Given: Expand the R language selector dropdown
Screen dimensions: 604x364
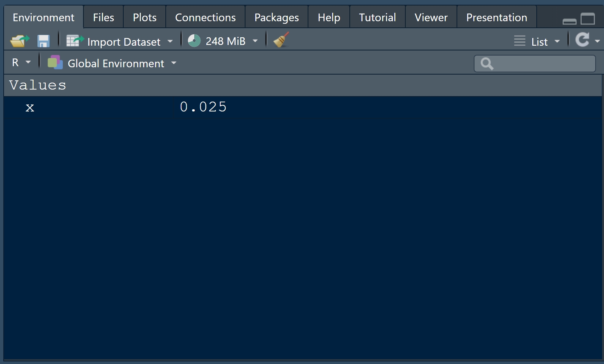Looking at the screenshot, I should (x=28, y=62).
